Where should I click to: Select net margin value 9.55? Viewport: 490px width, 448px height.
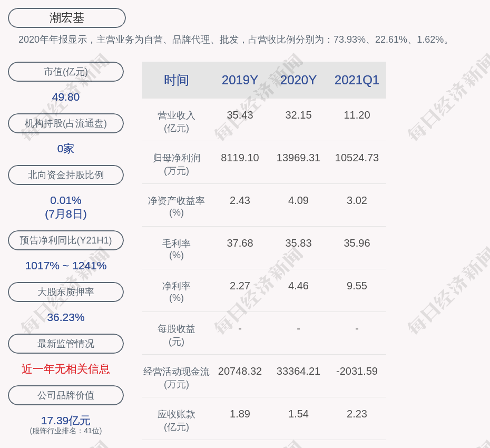(357, 286)
